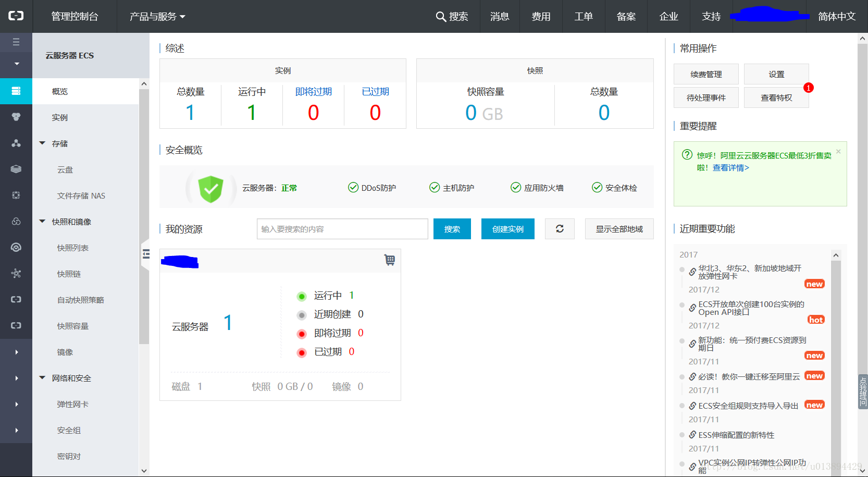Click the question mark icon in reminder
The width and height of the screenshot is (868, 477).
tap(687, 155)
